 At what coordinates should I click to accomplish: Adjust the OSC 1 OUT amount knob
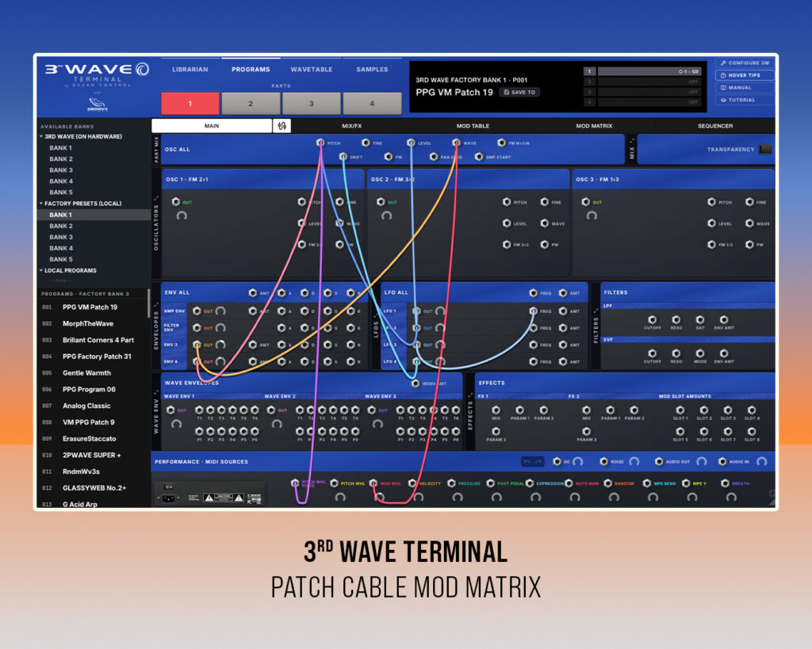click(x=182, y=216)
